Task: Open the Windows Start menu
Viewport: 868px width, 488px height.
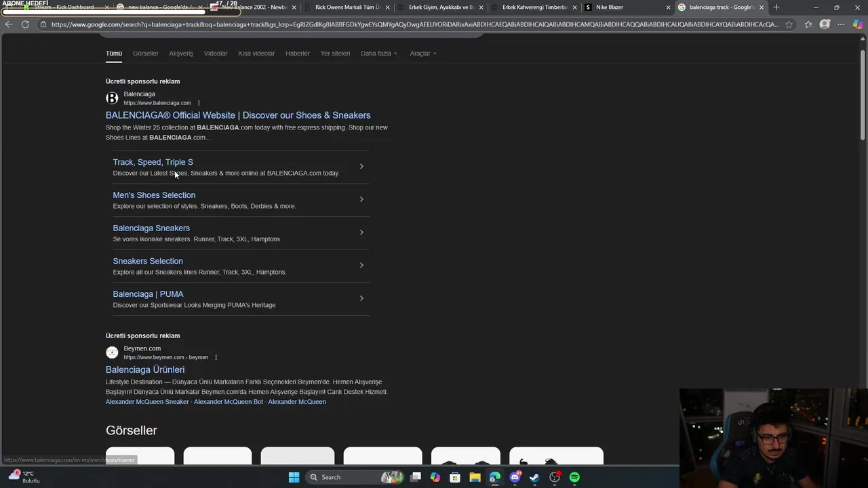Action: [294, 477]
